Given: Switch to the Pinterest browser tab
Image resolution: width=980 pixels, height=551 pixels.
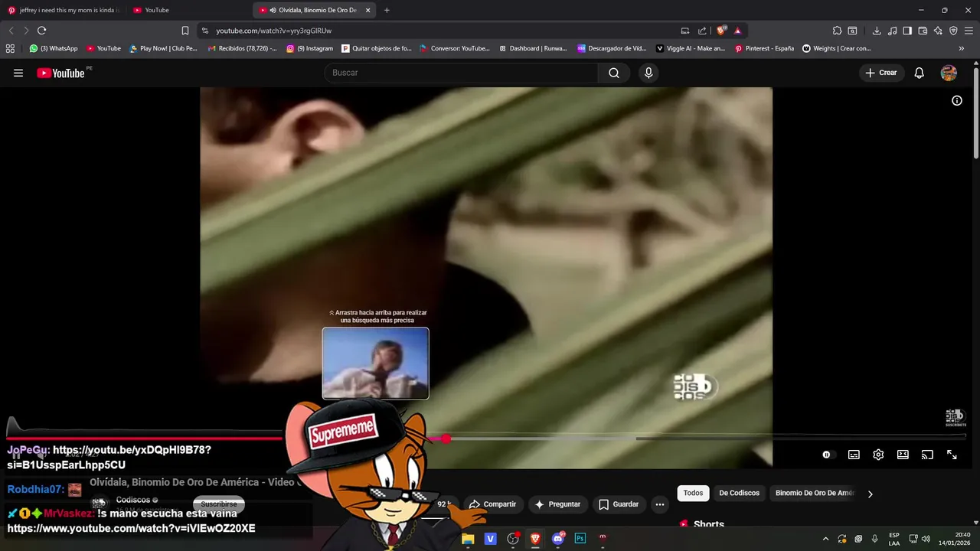Looking at the screenshot, I should (x=64, y=10).
